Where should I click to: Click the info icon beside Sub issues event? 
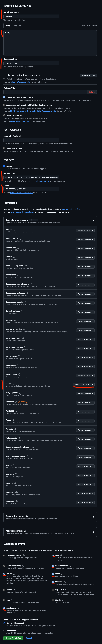tap(18, 608)
